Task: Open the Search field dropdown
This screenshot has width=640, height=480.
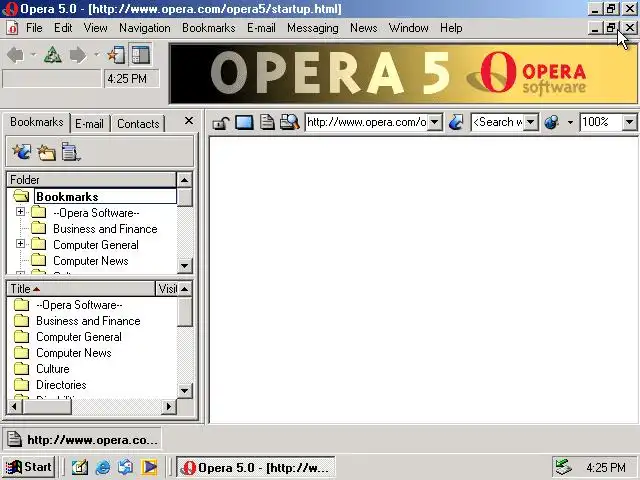Action: 531,122
